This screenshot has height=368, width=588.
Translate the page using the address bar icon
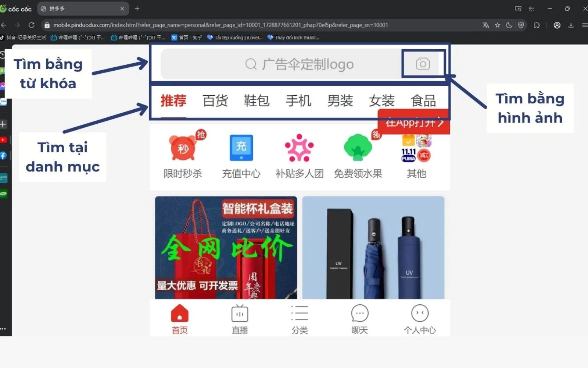pos(486,25)
